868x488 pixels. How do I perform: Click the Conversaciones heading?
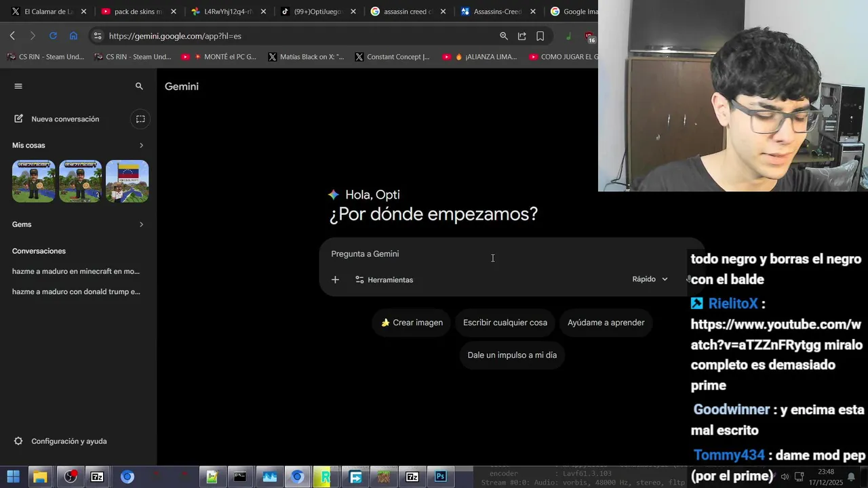pyautogui.click(x=39, y=251)
